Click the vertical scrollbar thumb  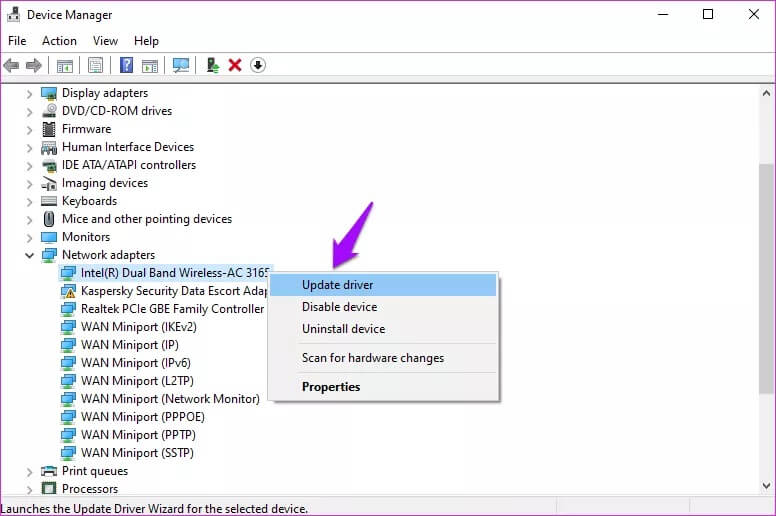pos(766,279)
